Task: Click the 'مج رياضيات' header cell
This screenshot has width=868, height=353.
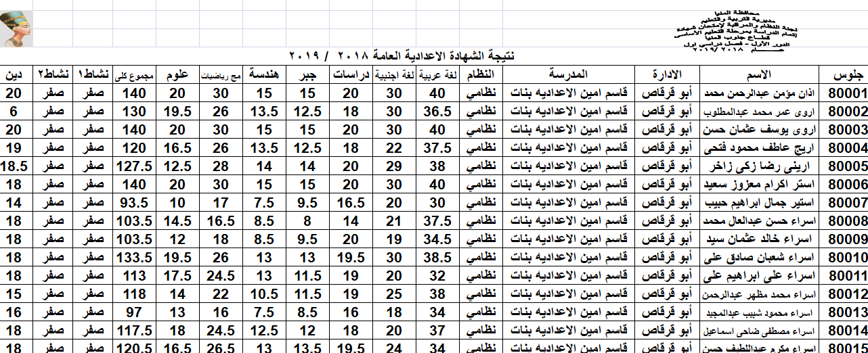Action: (x=221, y=74)
